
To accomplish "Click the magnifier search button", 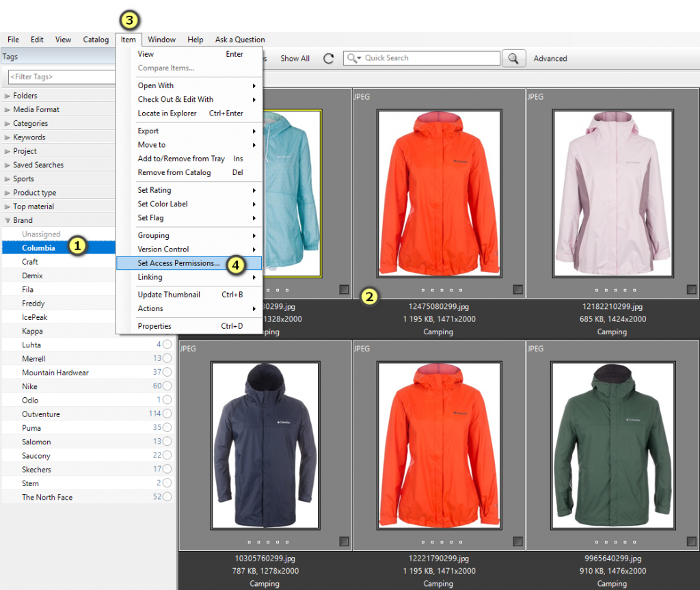I will click(513, 59).
